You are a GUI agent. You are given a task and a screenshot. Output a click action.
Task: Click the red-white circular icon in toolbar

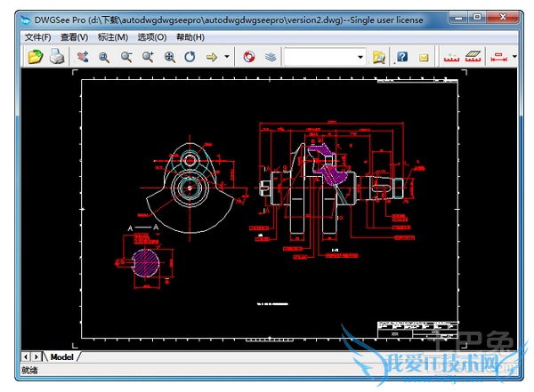pyautogui.click(x=249, y=57)
